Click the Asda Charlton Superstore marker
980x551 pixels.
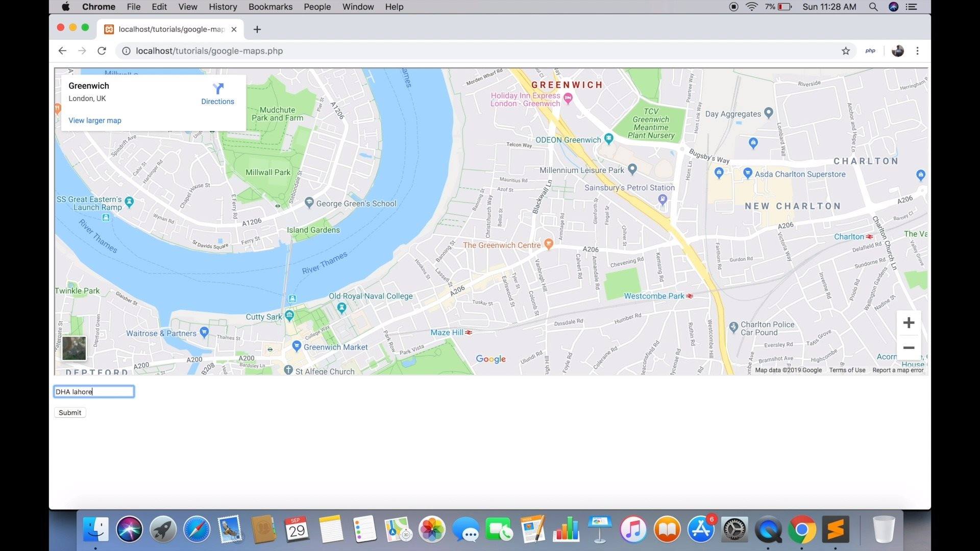click(x=748, y=173)
